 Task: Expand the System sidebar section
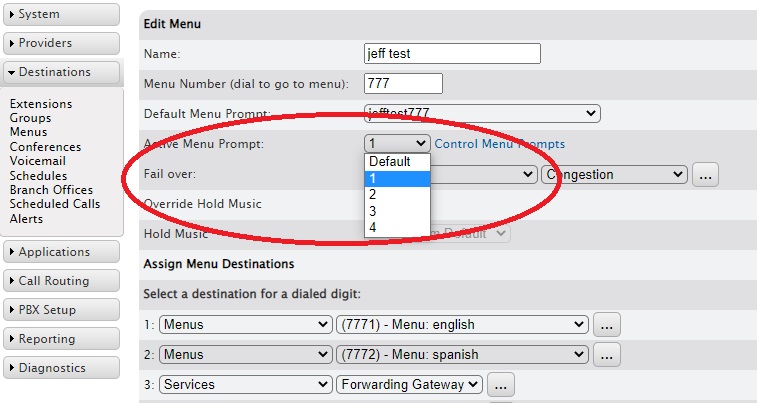61,14
